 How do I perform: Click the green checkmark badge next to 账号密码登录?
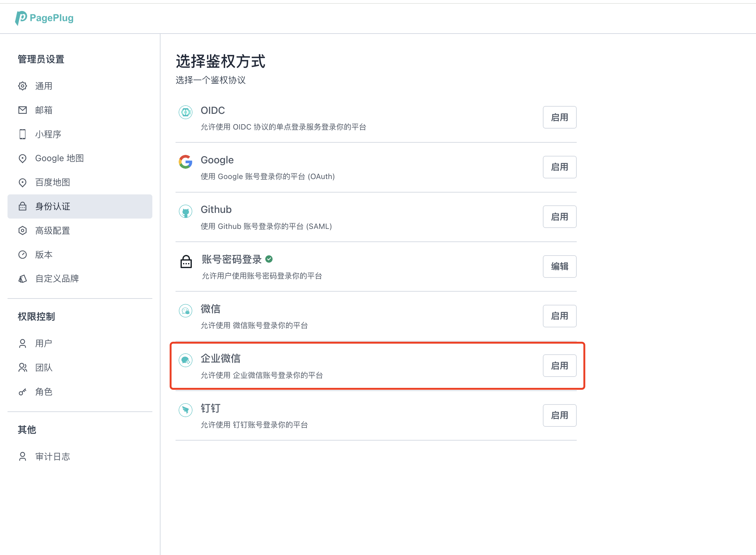click(269, 259)
